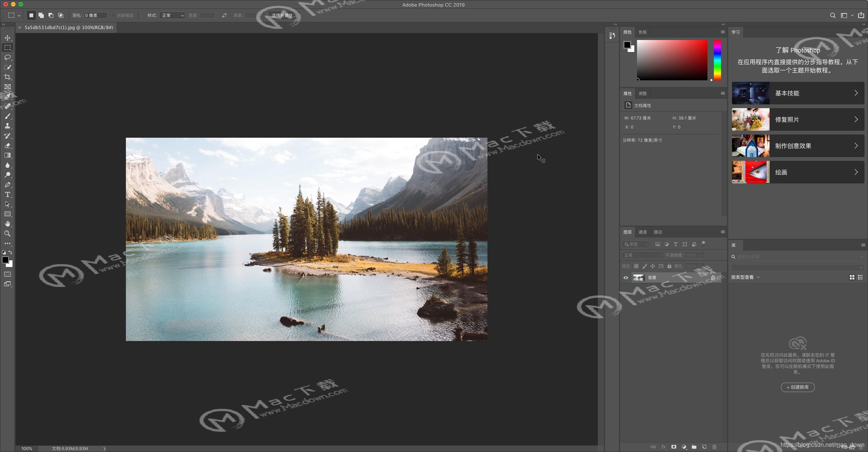The width and height of the screenshot is (868, 452).
Task: Toggle the 消除锯齿 anti-alias checkbox
Action: (x=113, y=15)
